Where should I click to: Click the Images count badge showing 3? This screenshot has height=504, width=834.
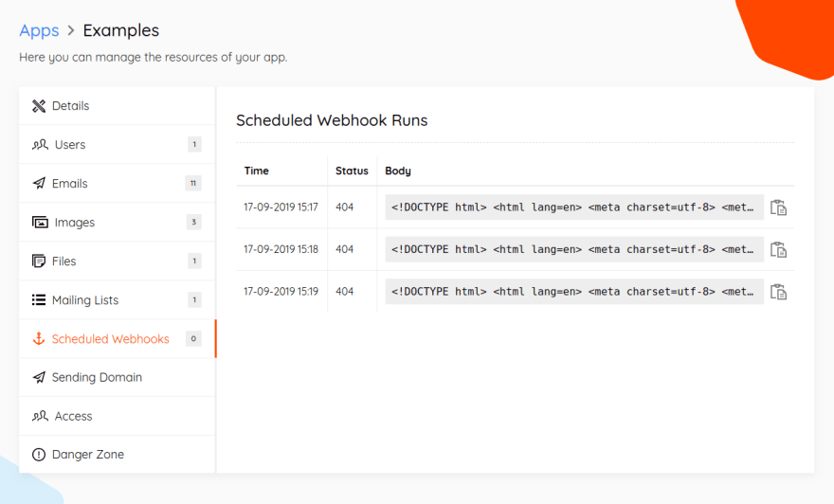click(193, 223)
